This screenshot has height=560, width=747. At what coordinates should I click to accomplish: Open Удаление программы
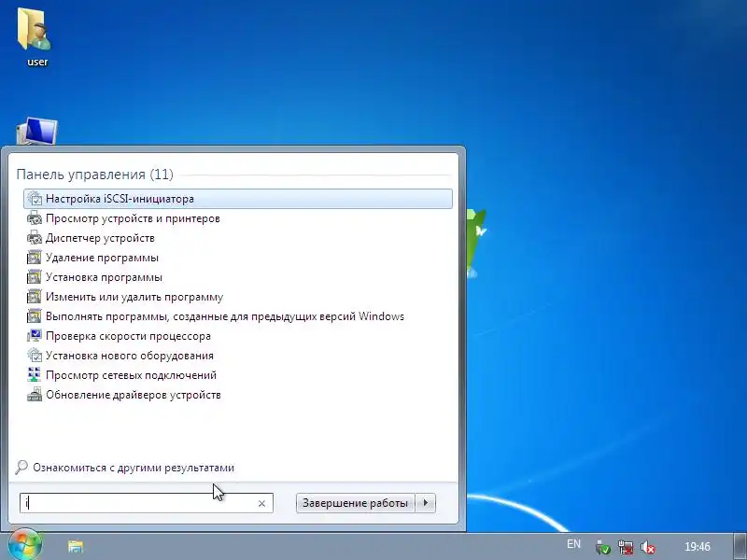click(x=238, y=258)
